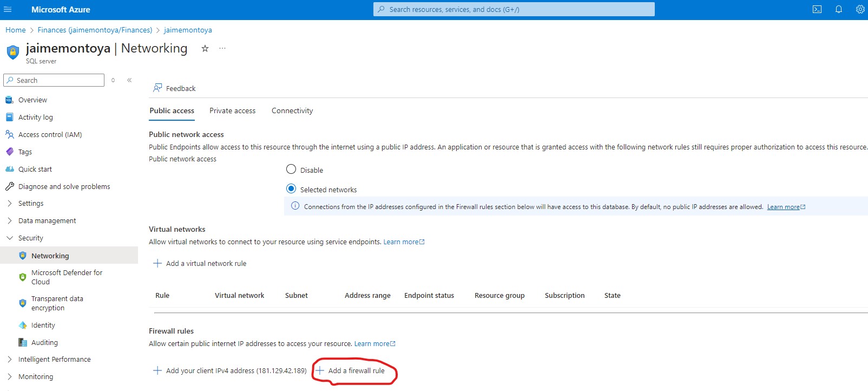Click the Address range column header
The image size is (868, 391).
(x=367, y=295)
